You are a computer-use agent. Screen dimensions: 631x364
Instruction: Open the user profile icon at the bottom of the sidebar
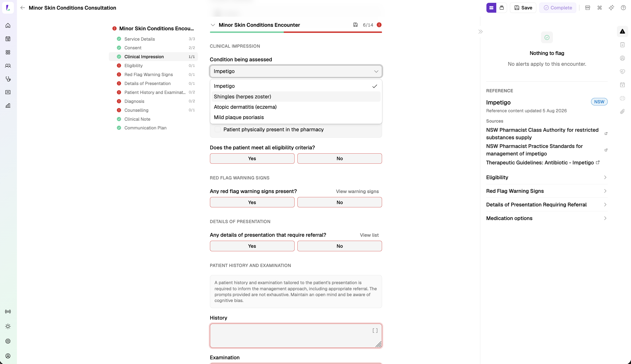pyautogui.click(x=8, y=356)
